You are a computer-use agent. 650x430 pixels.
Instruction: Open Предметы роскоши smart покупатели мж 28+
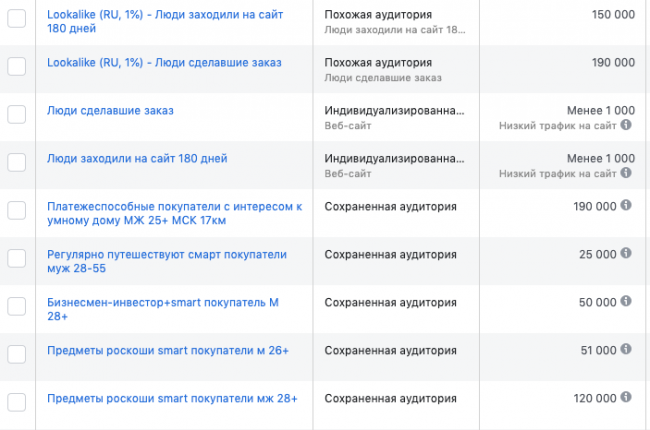coord(172,397)
